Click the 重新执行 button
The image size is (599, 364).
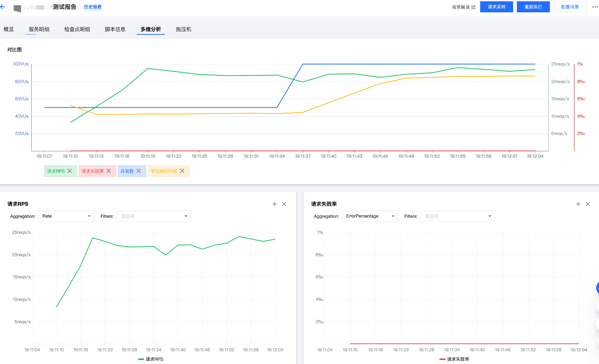pyautogui.click(x=533, y=7)
